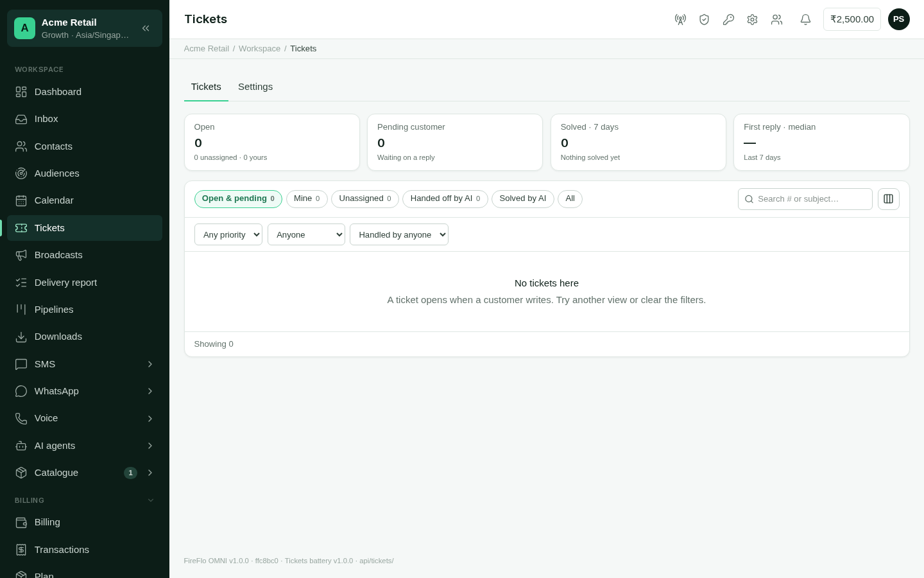Open the settings gear icon in header
This screenshot has height=578, width=924.
click(752, 19)
